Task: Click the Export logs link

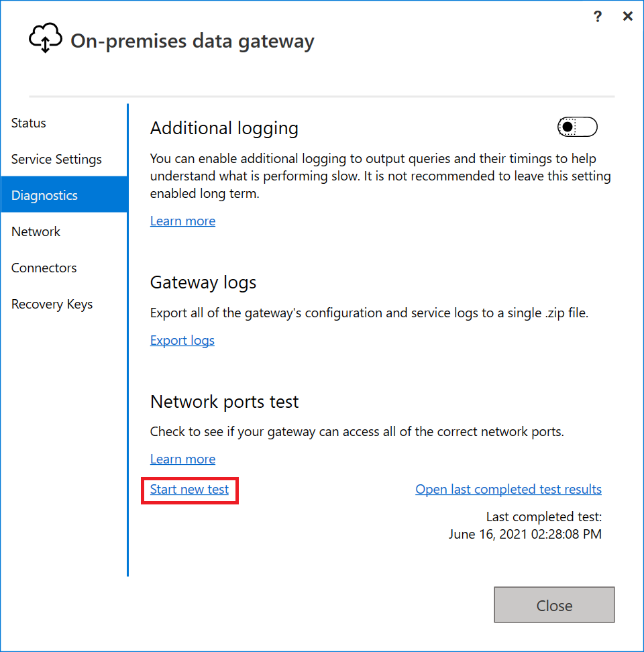Action: click(182, 340)
